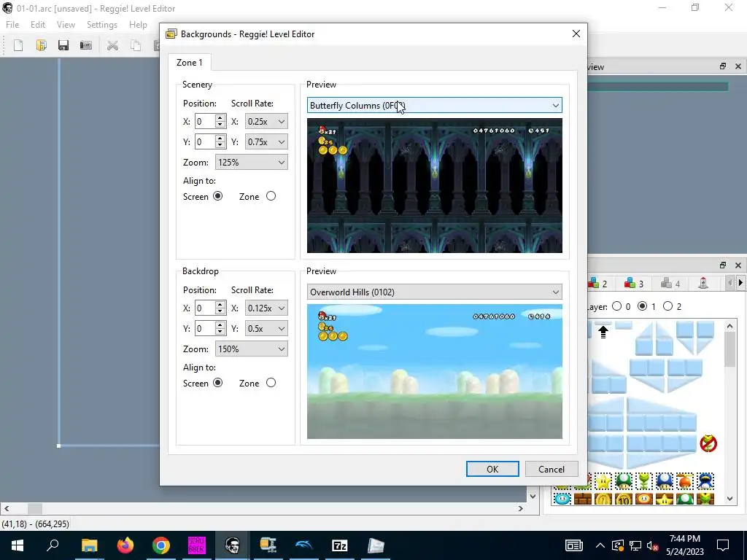Close the Overview panel
This screenshot has height=560, width=747.
[x=738, y=66]
